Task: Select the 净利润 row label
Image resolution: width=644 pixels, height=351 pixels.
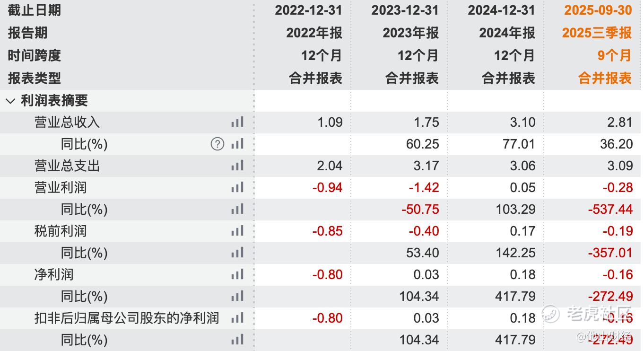Action: [54, 274]
